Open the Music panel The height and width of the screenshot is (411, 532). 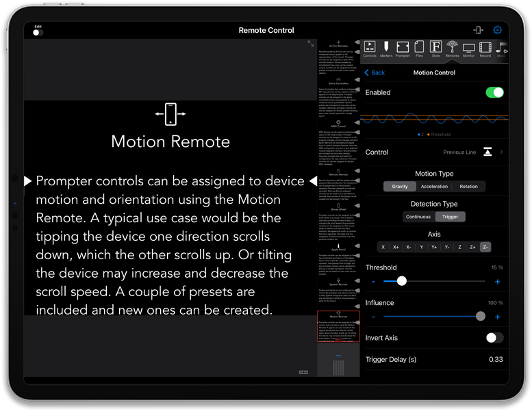click(501, 49)
